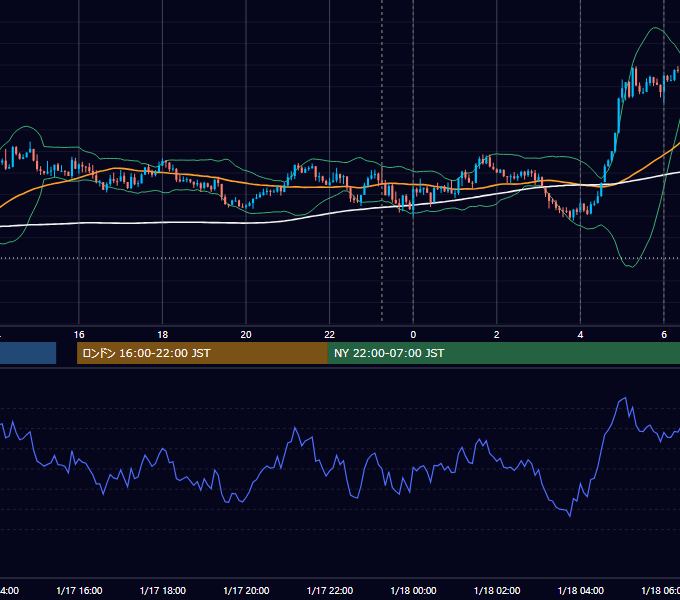
Task: Click the 1/17 18:00 time label
Action: 163,590
